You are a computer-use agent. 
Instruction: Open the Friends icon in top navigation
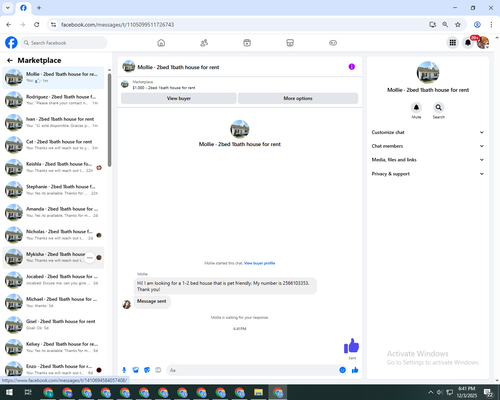(204, 43)
